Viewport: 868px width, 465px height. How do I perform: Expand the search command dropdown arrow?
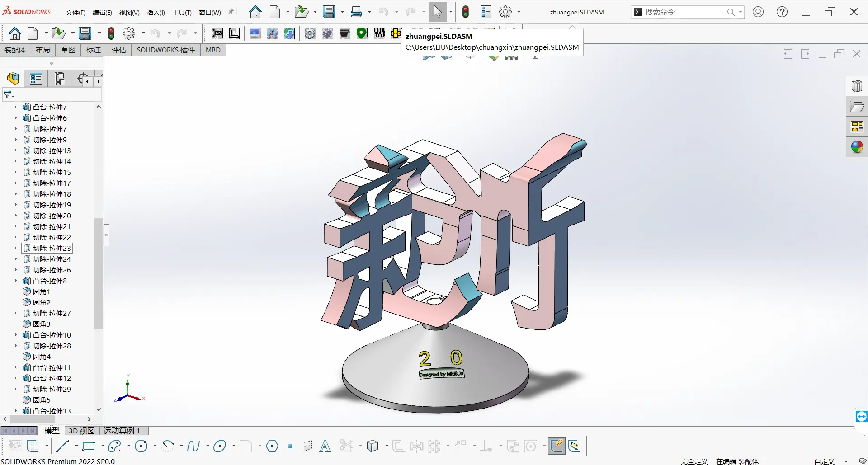click(x=740, y=12)
